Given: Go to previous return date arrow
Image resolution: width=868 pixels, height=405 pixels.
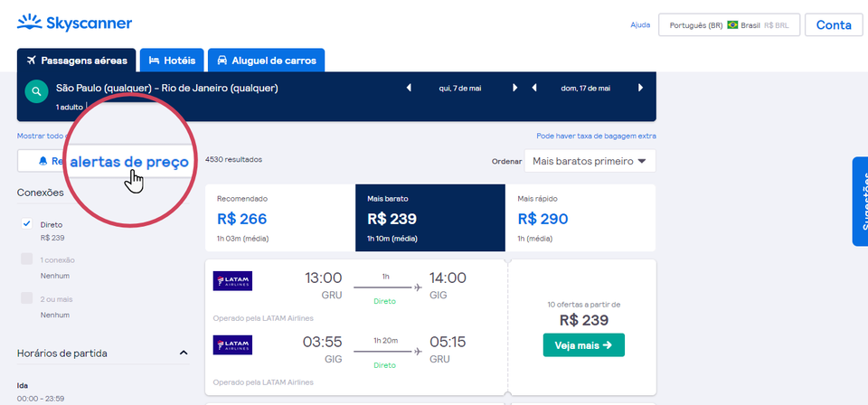Looking at the screenshot, I should [x=534, y=88].
